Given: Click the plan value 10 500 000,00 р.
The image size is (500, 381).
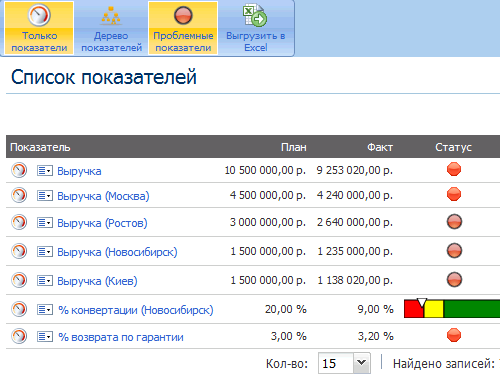Looking at the screenshot, I should pyautogui.click(x=265, y=170).
